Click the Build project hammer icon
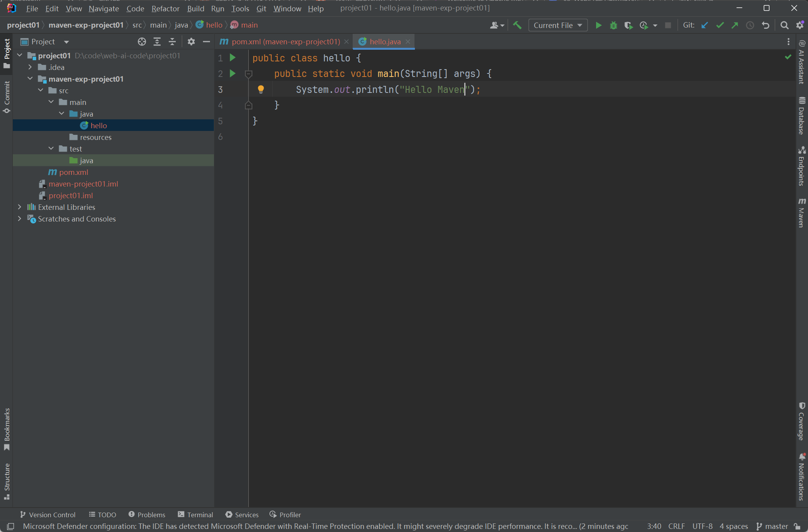 517,25
